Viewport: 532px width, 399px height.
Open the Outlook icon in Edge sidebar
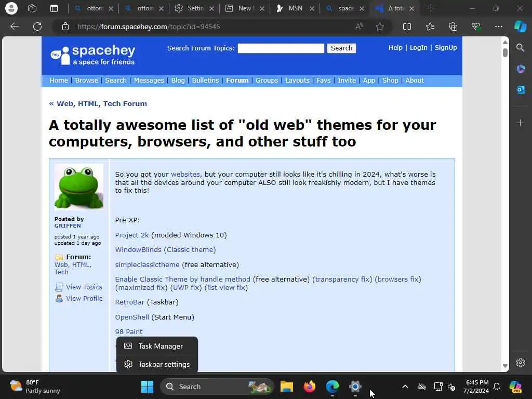pos(521,89)
